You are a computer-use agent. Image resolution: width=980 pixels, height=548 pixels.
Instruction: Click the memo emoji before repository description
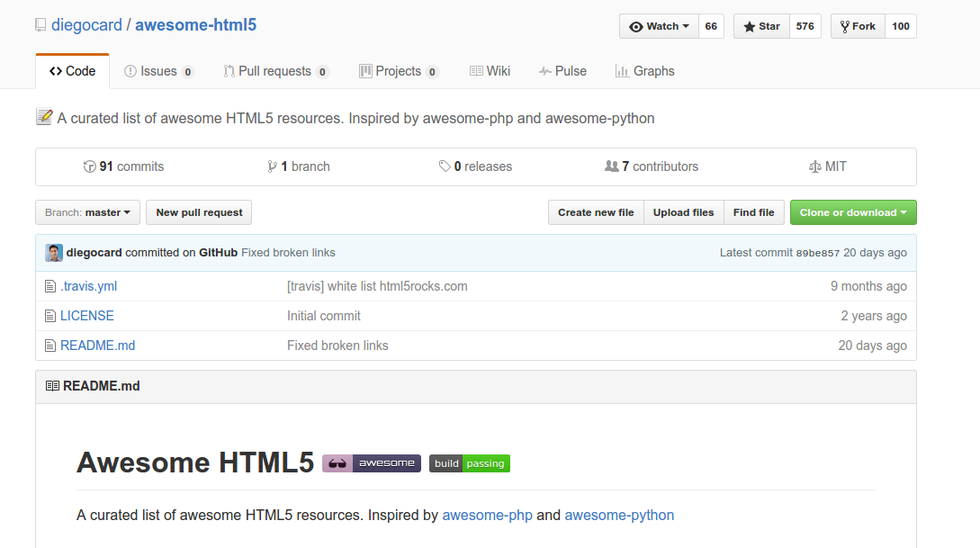(x=44, y=117)
